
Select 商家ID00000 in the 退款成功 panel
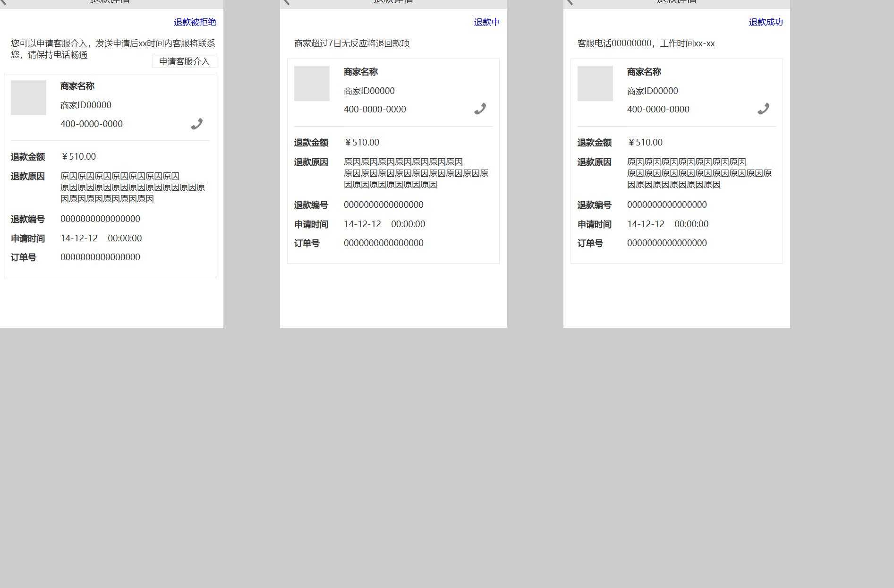click(652, 91)
